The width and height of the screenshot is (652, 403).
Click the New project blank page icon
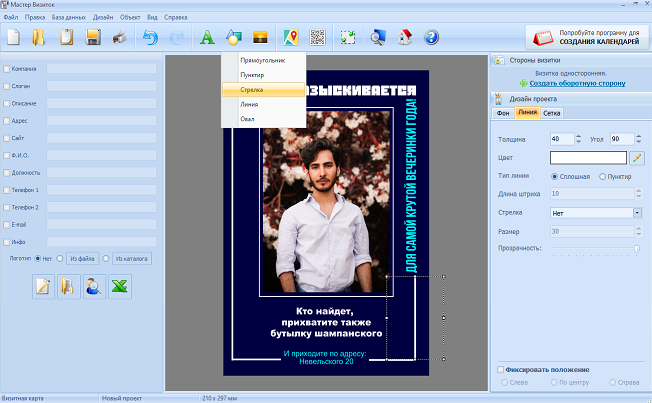[13, 37]
